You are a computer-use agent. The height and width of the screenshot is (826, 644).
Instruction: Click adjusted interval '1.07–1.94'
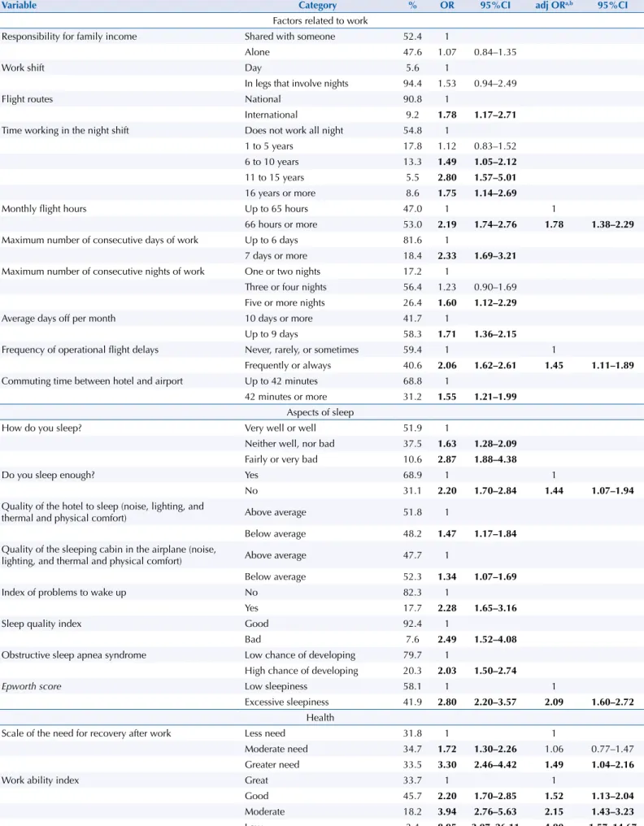(x=612, y=490)
